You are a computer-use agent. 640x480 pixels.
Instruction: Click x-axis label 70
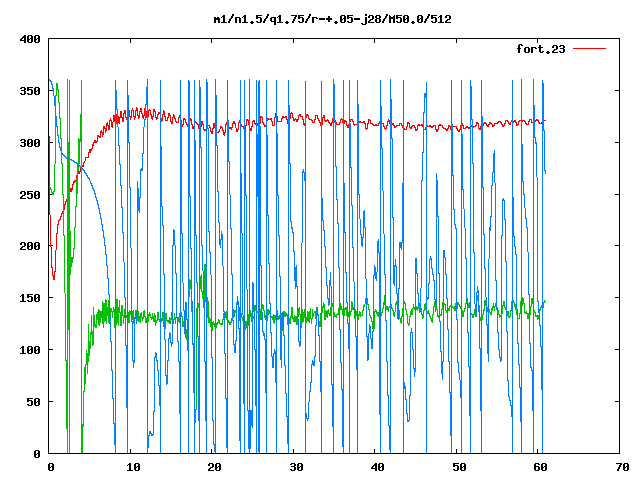coord(622,467)
